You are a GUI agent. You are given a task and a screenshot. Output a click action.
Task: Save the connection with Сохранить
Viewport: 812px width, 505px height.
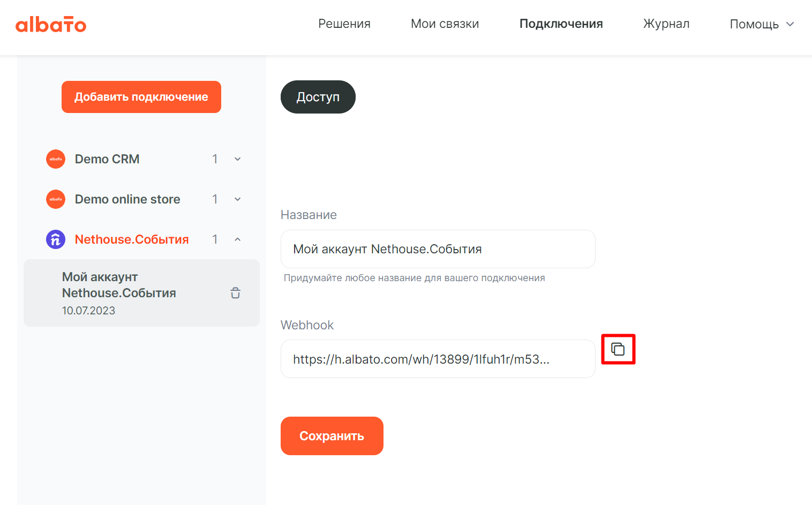click(x=332, y=436)
